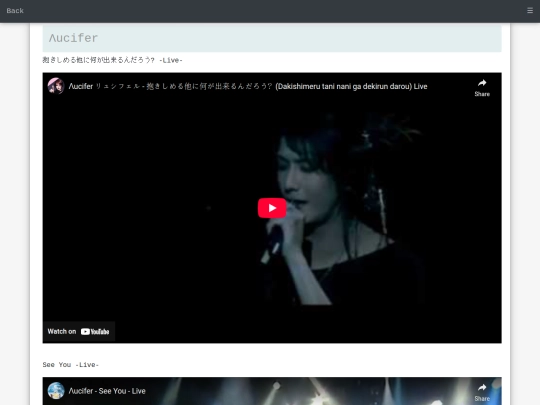Click the 'See You -Live-' caption

tap(71, 365)
